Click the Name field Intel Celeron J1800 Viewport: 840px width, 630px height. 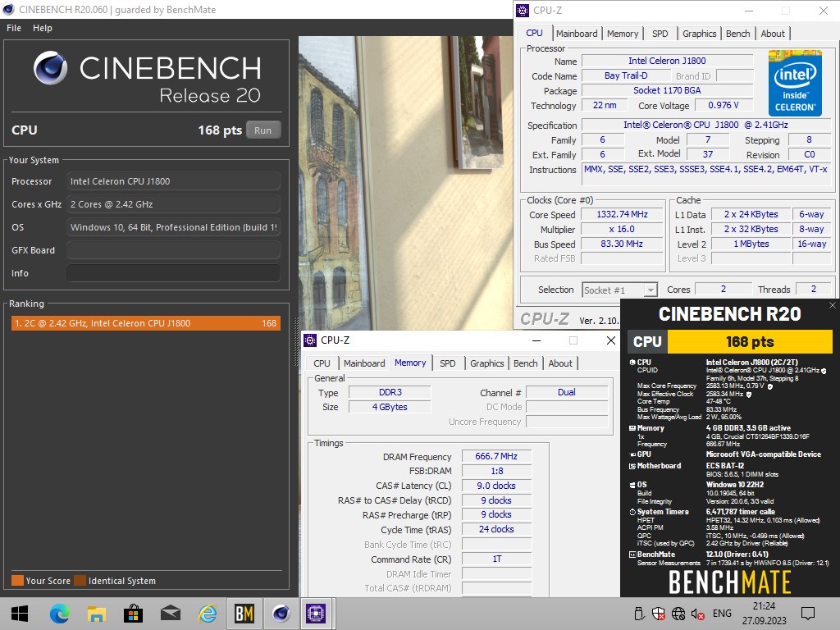point(667,61)
